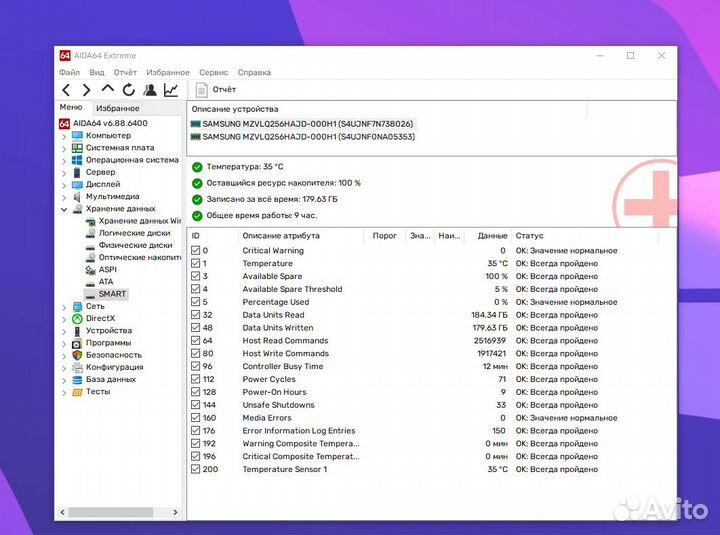Open the graph chart toolbar icon
The width and height of the screenshot is (720, 535).
tap(171, 90)
